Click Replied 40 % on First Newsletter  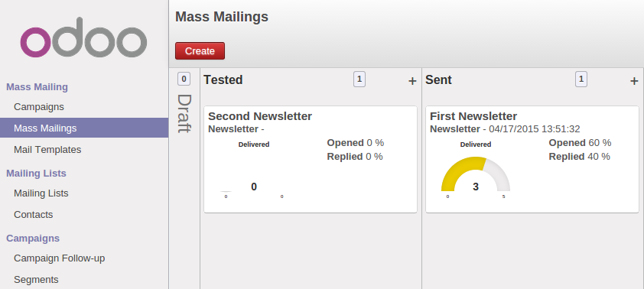click(579, 157)
